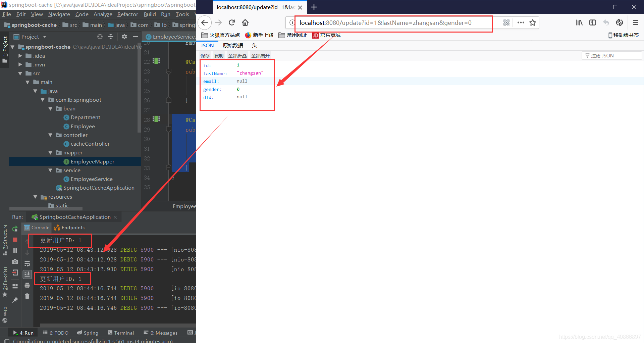Click 全部展开 expand all button

pos(260,56)
